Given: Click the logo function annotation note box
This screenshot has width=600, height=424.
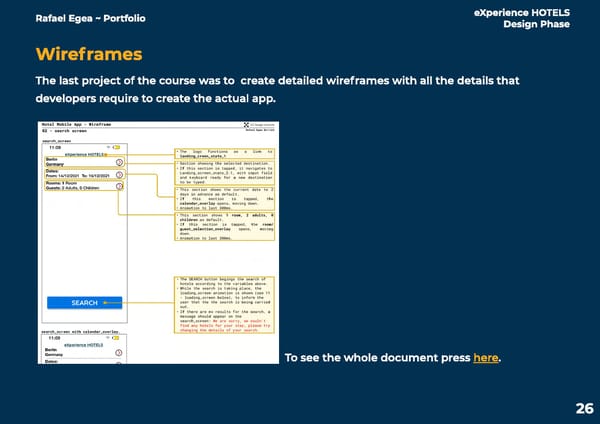Looking at the screenshot, I should pos(224,153).
